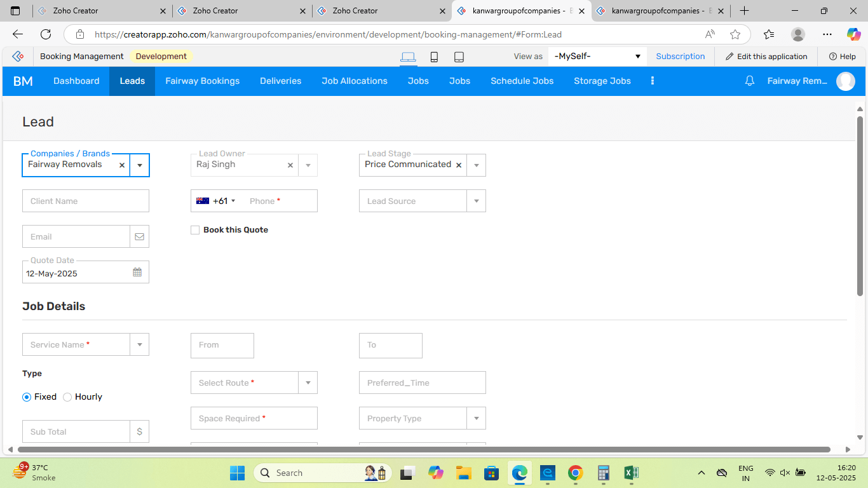Open more navigation items (three dots)
Viewport: 868px width, 488px height.
click(x=652, y=81)
